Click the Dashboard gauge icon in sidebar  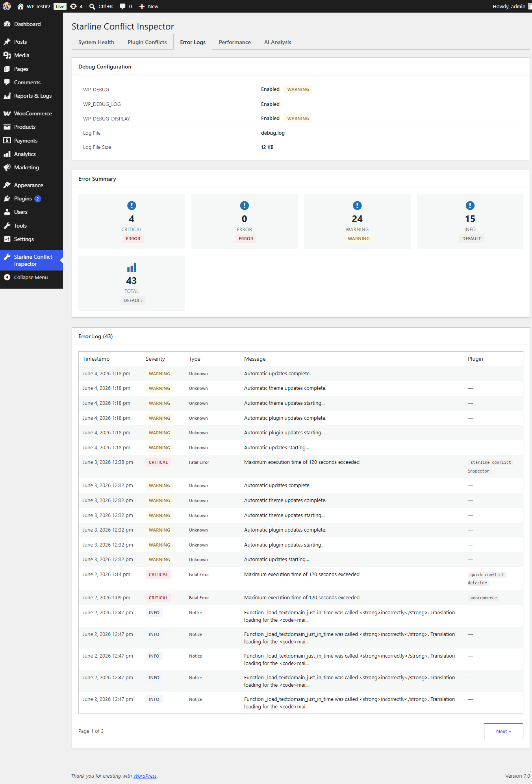point(7,24)
